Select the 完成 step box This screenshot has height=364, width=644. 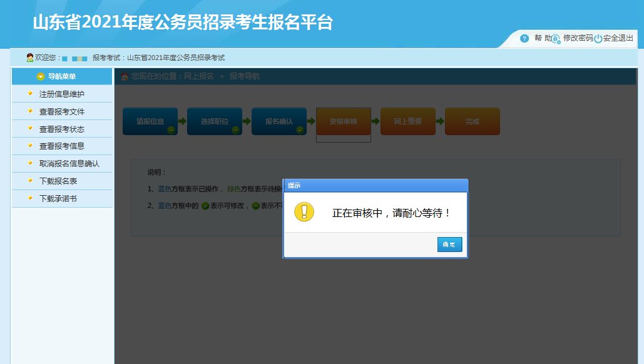[473, 121]
